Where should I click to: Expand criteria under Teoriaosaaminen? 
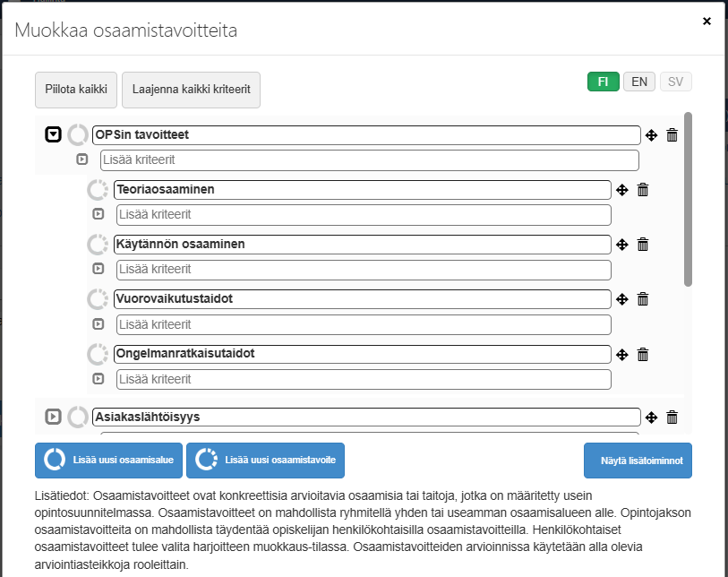(98, 215)
